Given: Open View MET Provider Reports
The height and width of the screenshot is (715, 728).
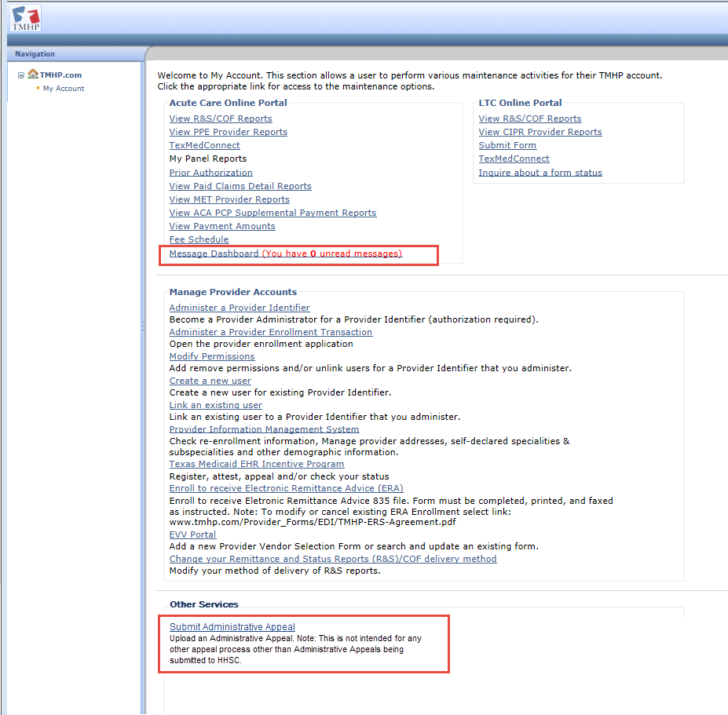Looking at the screenshot, I should click(x=229, y=199).
